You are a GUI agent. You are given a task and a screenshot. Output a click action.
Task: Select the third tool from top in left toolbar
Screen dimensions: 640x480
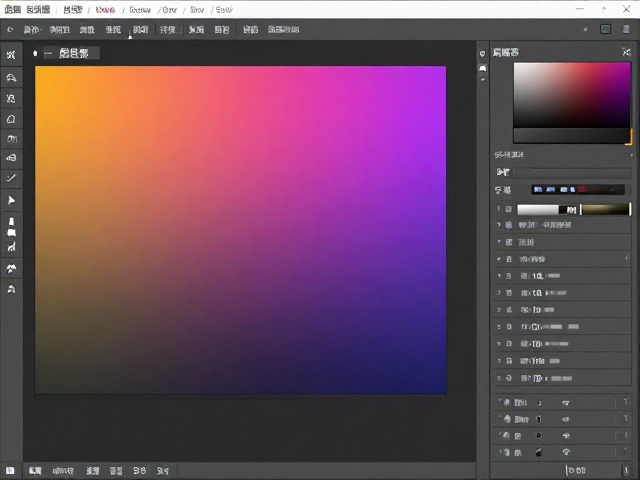click(11, 98)
